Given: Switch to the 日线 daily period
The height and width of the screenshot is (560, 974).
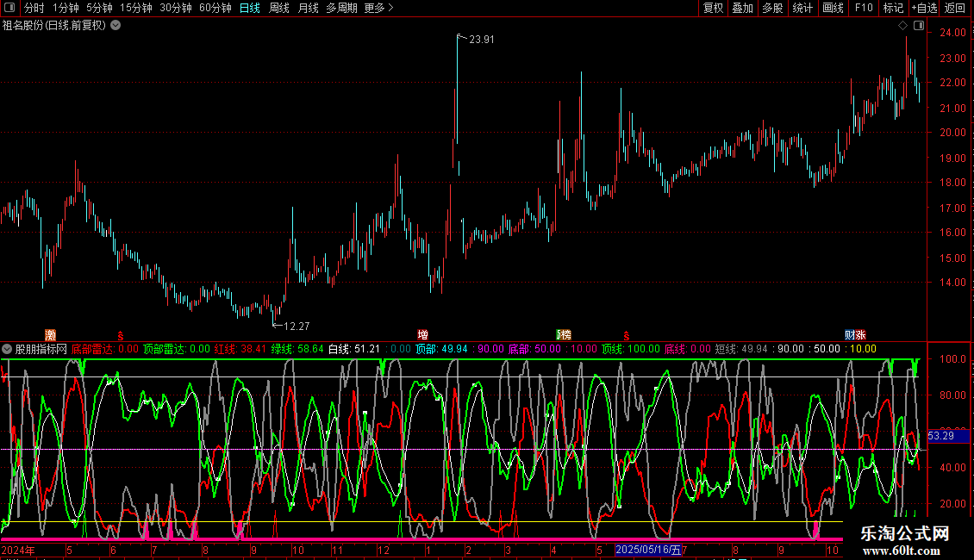Looking at the screenshot, I should (x=250, y=8).
